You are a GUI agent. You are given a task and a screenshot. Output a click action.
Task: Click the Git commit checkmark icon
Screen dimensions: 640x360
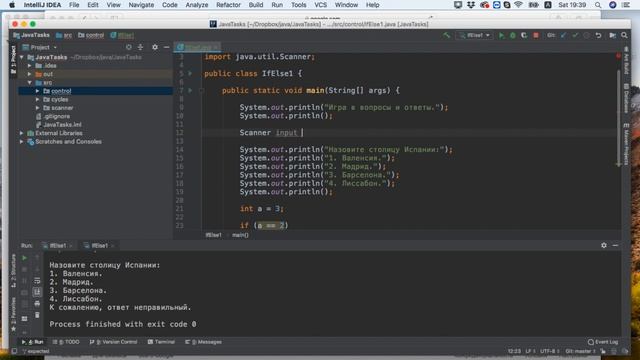(x=575, y=36)
